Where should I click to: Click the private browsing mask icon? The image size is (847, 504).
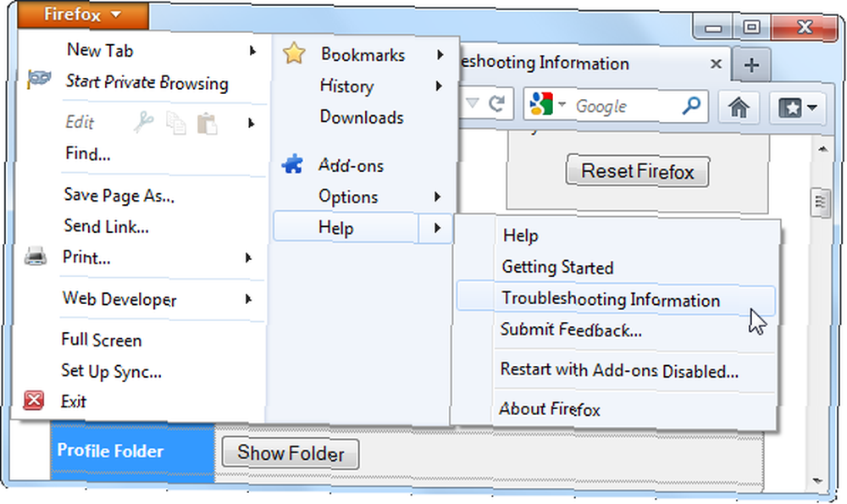point(40,80)
